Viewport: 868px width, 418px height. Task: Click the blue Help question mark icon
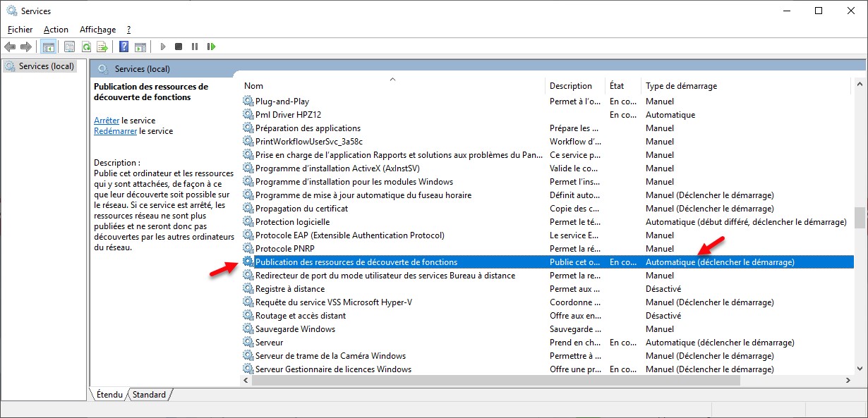(x=123, y=47)
